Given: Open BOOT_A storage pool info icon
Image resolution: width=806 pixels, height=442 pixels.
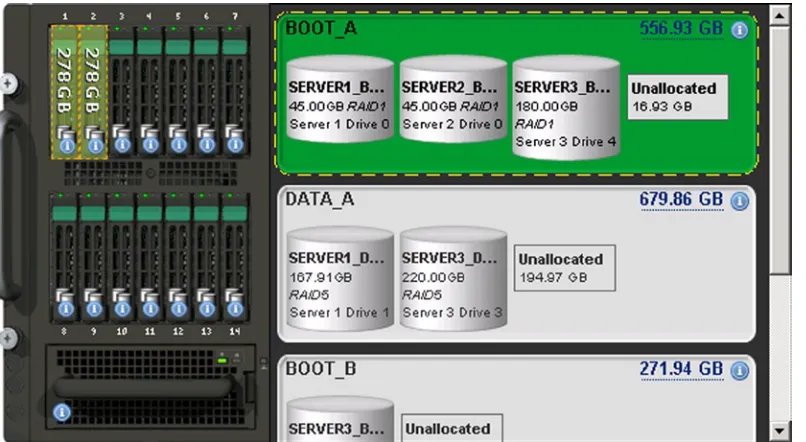Looking at the screenshot, I should tap(740, 30).
